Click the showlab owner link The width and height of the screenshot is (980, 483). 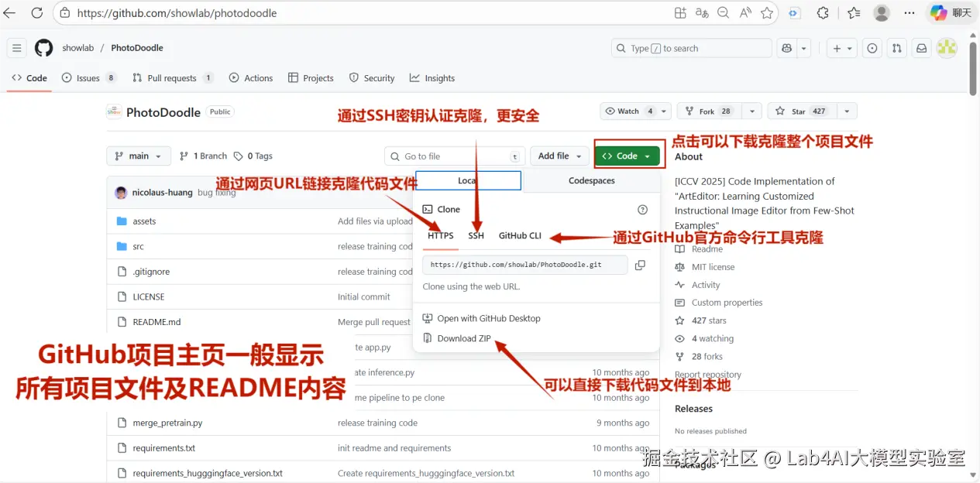78,48
